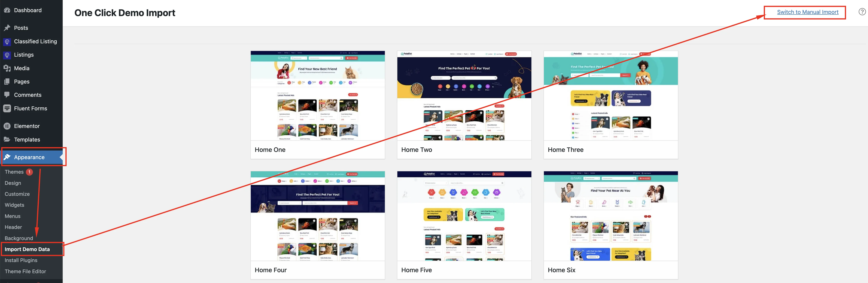
Task: Select the Home Two demo thumbnail
Action: (464, 96)
